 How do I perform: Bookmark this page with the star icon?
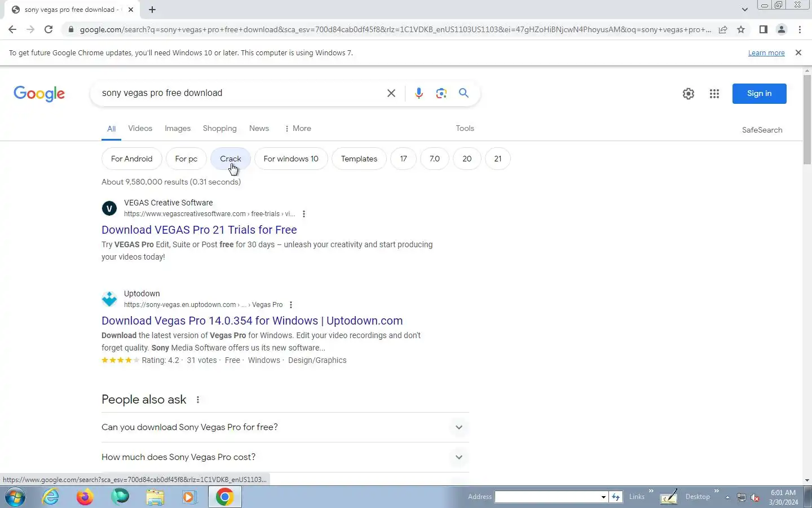pos(741,29)
